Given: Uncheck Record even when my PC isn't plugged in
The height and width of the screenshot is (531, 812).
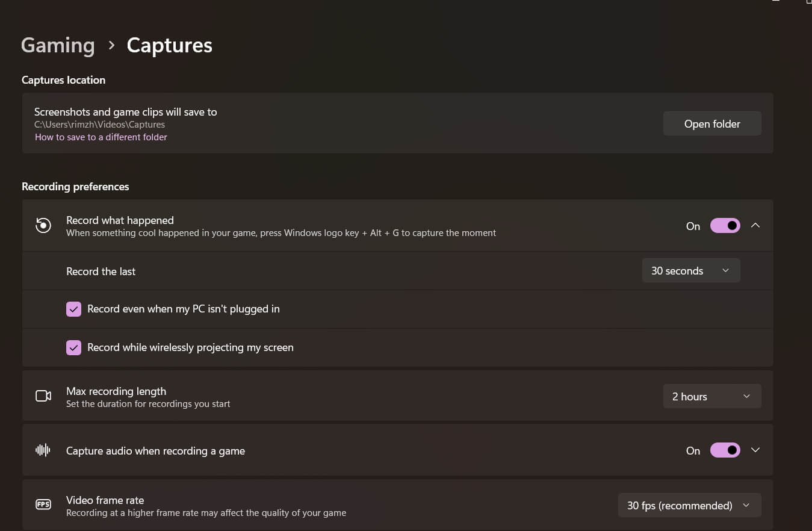Looking at the screenshot, I should coord(73,308).
